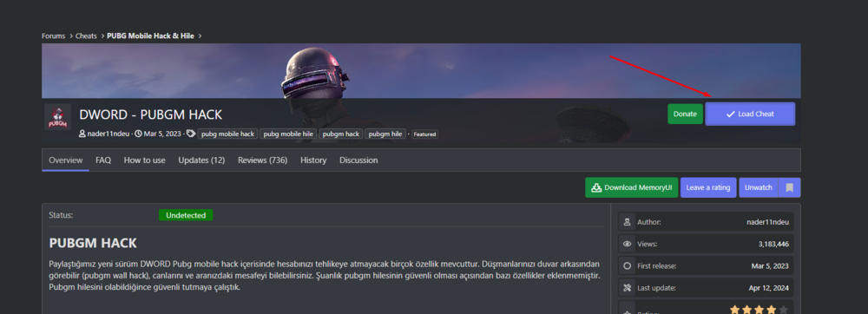
Task: Open the Discussion tab
Action: [x=358, y=160]
